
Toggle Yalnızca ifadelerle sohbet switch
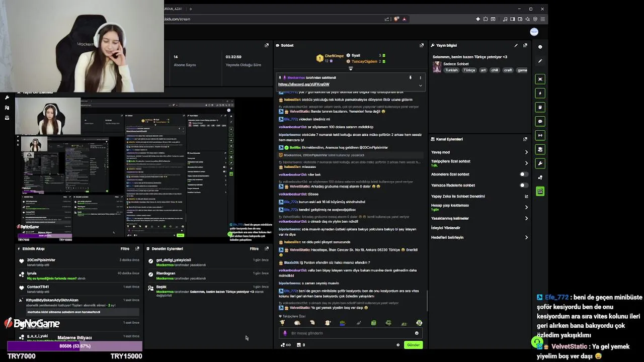pos(524,185)
